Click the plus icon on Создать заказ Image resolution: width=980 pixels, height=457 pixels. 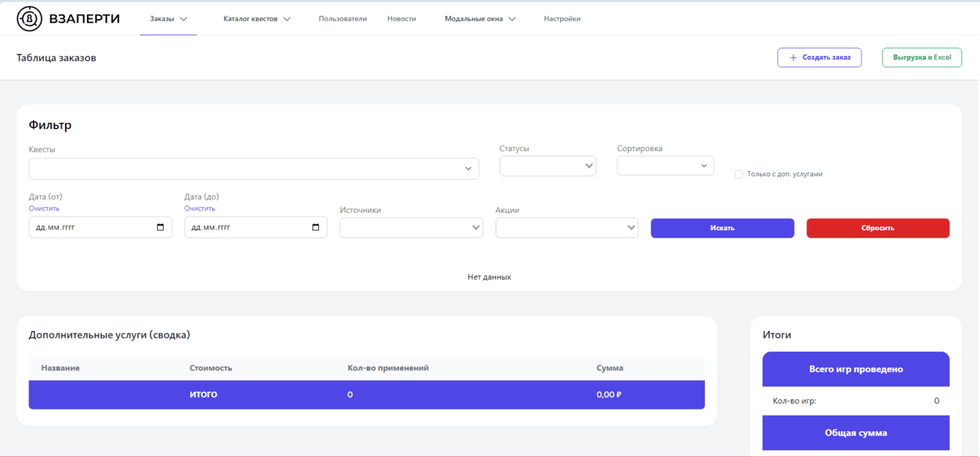[x=792, y=57]
